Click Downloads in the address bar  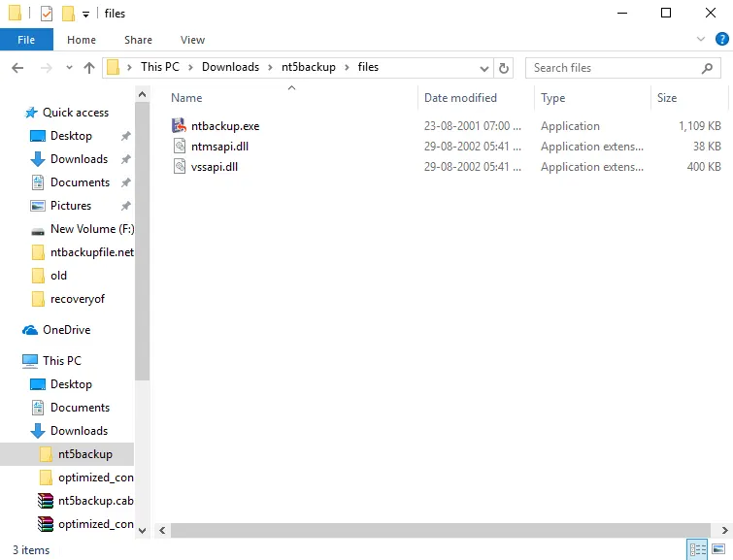pos(230,67)
